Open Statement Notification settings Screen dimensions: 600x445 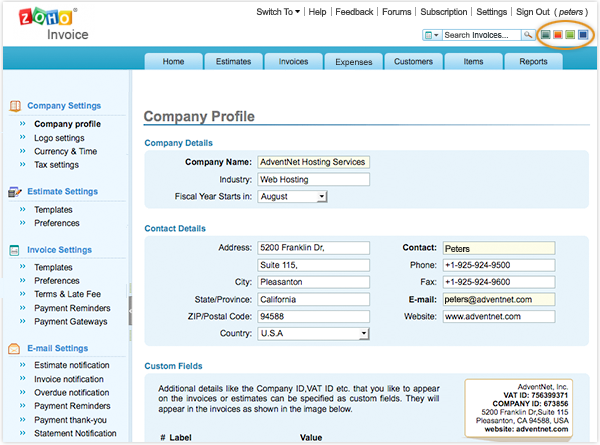click(75, 434)
